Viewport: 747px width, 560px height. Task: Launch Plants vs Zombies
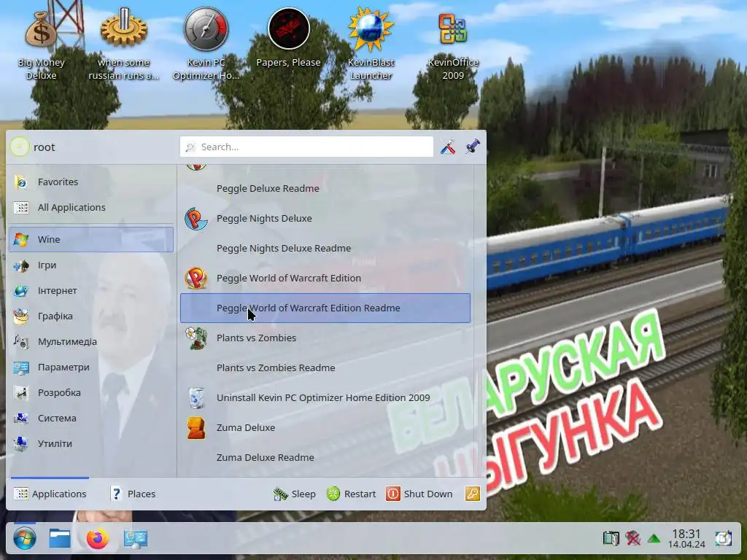coord(325,338)
